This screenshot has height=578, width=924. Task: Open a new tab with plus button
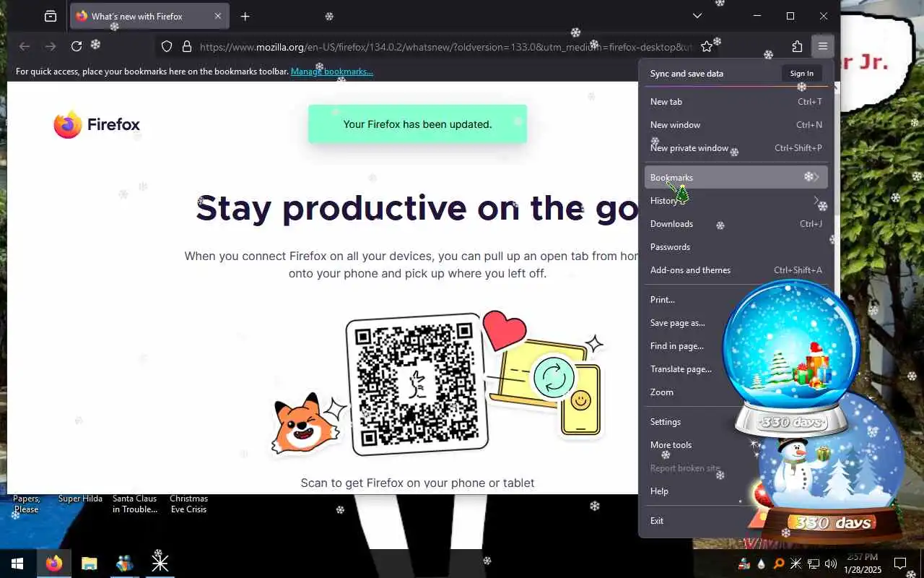pos(245,16)
